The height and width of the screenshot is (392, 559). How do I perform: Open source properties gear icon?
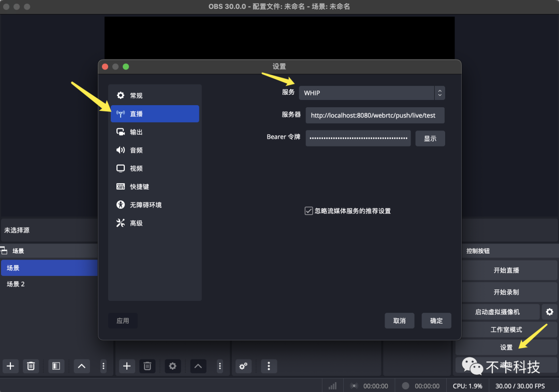point(172,366)
